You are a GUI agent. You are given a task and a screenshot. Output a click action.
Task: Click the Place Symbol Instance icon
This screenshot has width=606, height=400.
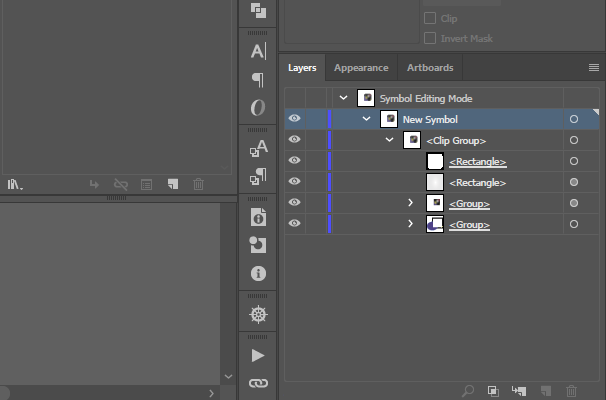point(94,184)
